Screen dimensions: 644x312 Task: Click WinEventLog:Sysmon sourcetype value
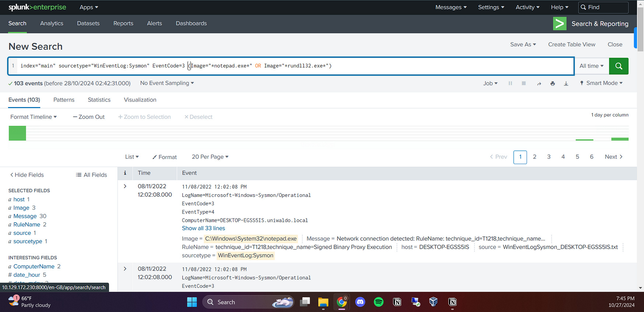click(x=245, y=255)
